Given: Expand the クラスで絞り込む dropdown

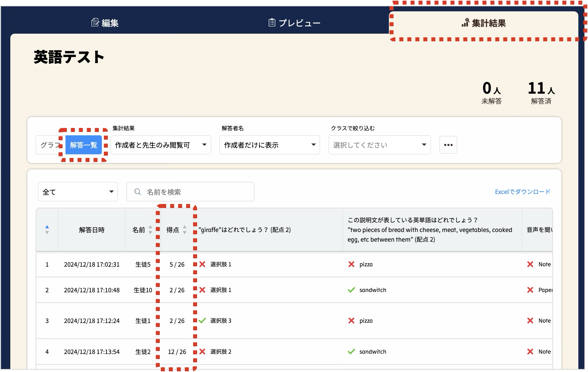Looking at the screenshot, I should [380, 145].
